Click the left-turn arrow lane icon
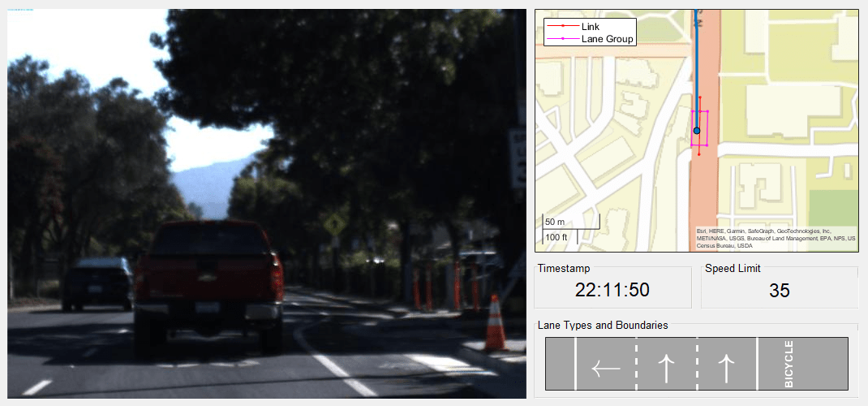Viewport: 868px width, 406px height. pos(606,369)
